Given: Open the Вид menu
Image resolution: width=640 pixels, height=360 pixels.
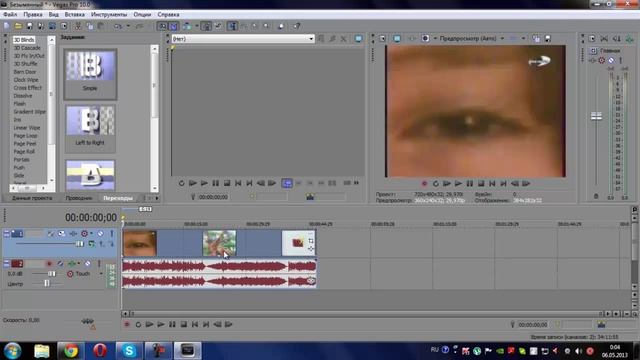Looking at the screenshot, I should (53, 14).
